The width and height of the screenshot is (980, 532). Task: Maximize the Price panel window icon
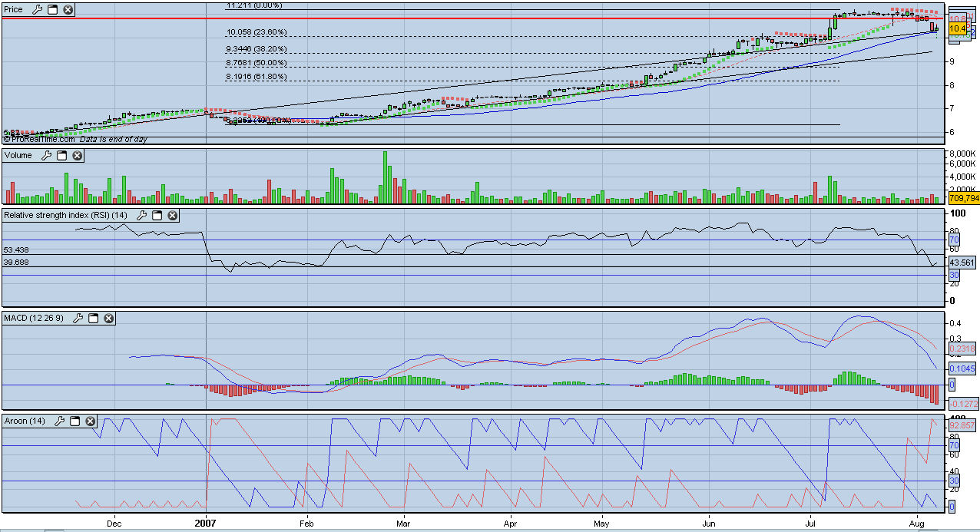(52, 10)
